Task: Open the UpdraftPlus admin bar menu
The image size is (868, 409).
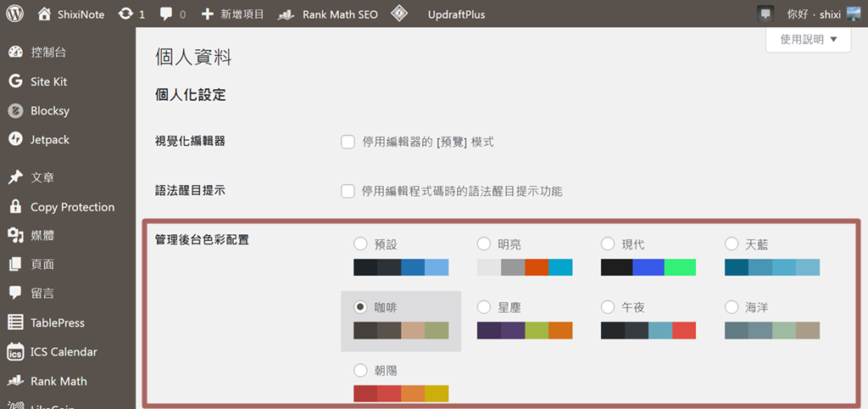Action: 456,14
